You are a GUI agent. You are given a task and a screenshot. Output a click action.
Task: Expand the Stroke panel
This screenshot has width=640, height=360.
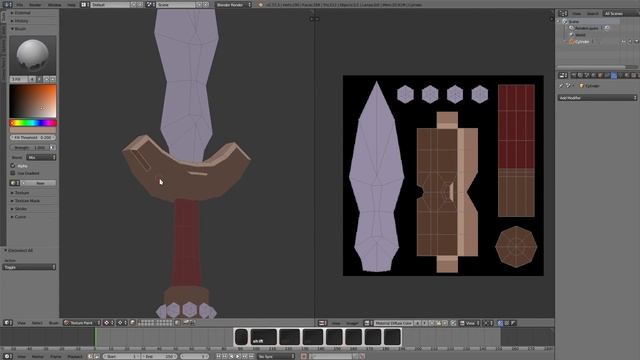(x=20, y=209)
